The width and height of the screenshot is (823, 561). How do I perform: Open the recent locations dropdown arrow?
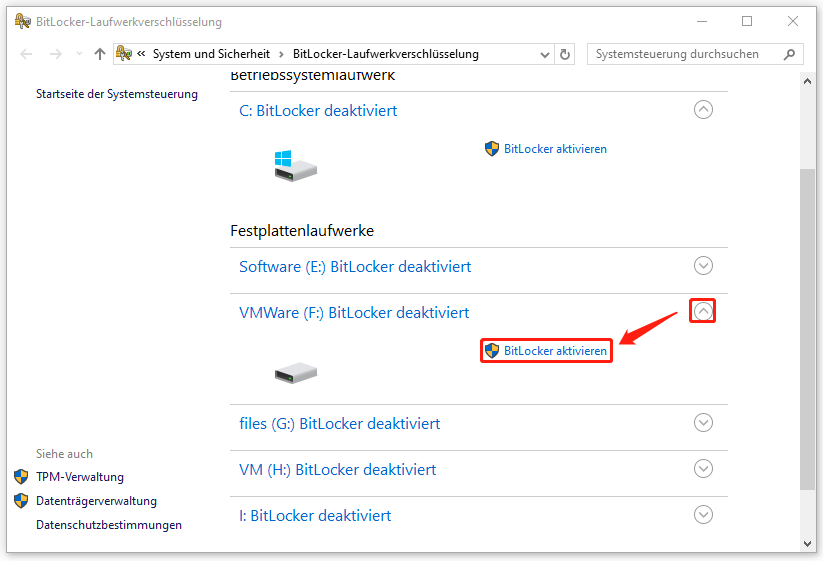(x=79, y=54)
